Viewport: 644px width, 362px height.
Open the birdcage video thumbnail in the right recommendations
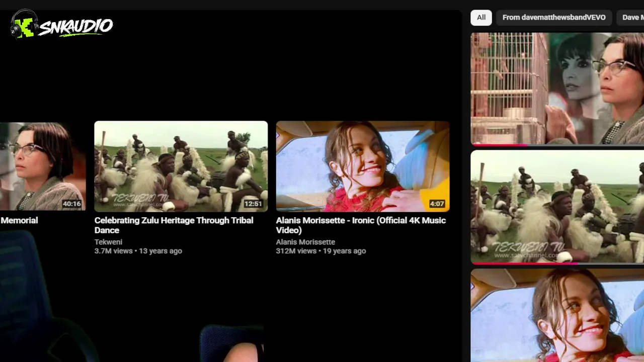(557, 89)
